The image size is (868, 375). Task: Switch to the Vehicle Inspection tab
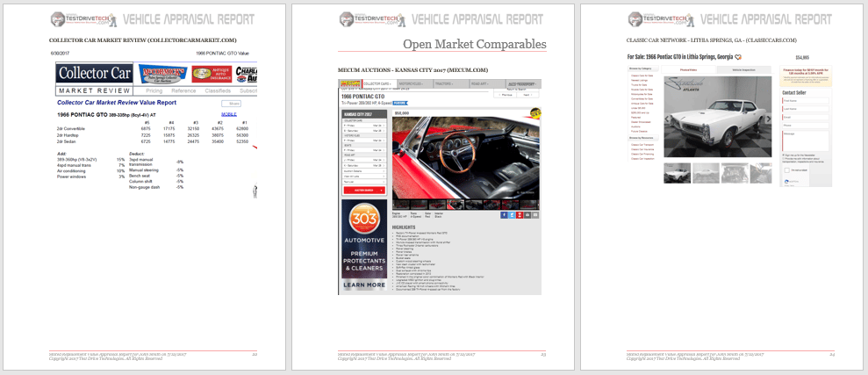click(x=743, y=69)
